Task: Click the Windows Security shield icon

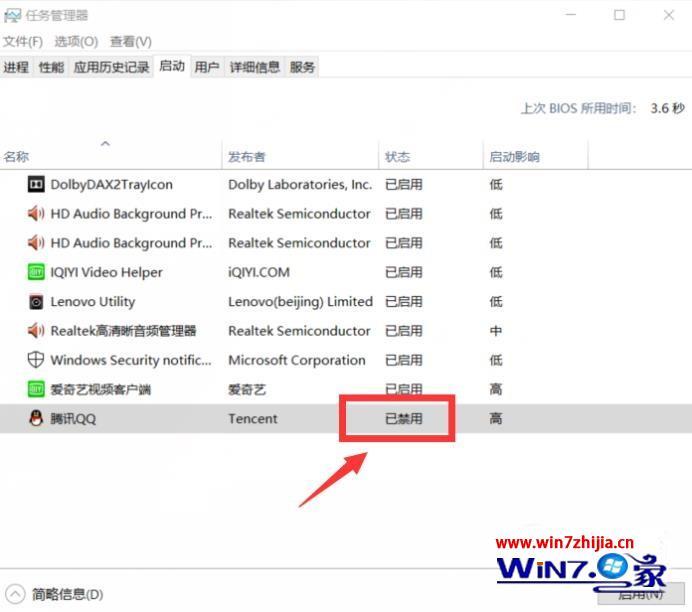Action: 36,360
